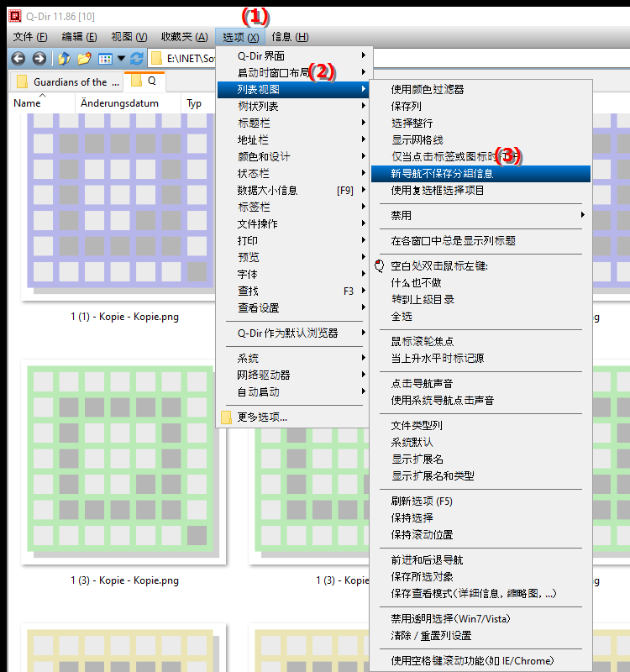Toggle 显示网格线 option
Viewport: 630px width, 672px height.
417,140
